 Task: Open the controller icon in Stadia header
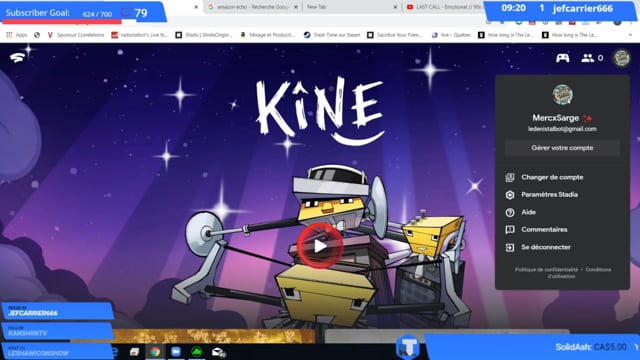coord(562,58)
